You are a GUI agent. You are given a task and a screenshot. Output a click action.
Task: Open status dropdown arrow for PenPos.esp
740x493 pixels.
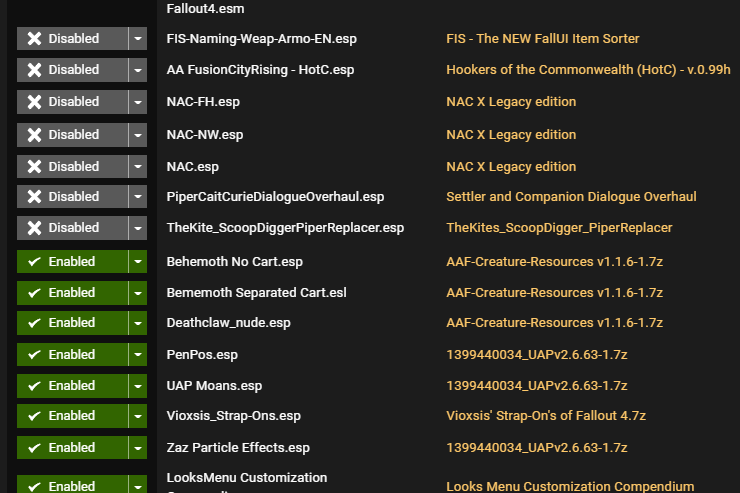click(x=138, y=355)
